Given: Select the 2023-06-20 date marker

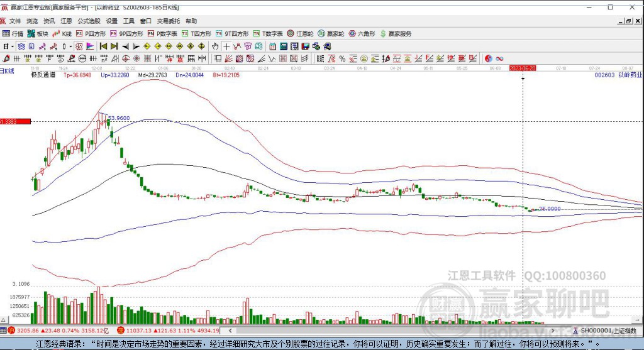Looking at the screenshot, I should 523,68.
